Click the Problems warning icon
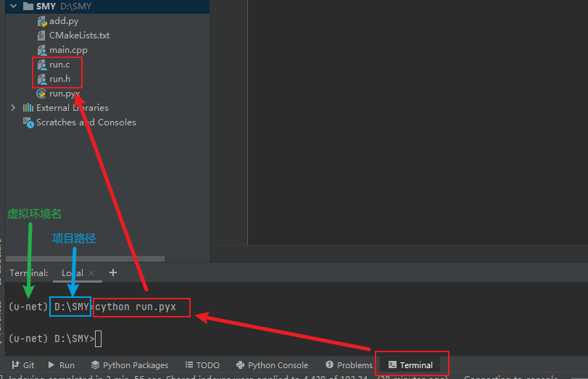 [x=329, y=365]
